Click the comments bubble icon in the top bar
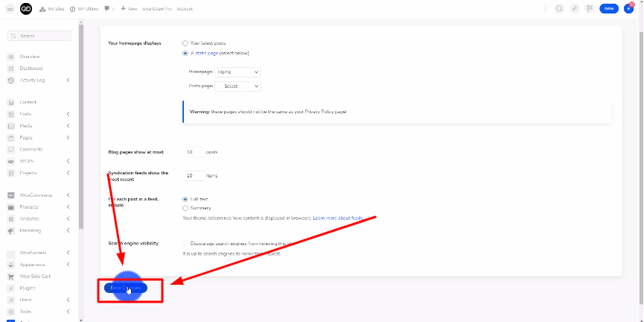 [x=107, y=8]
